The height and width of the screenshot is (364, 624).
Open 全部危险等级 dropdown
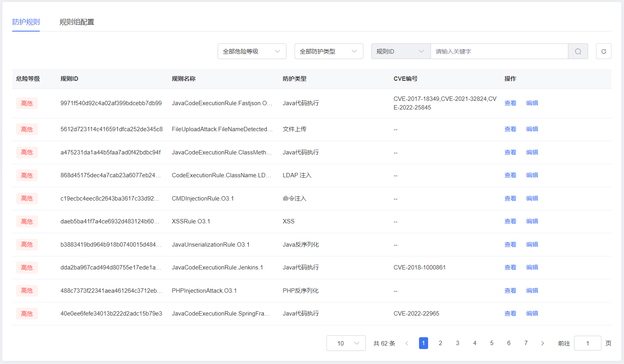point(252,51)
